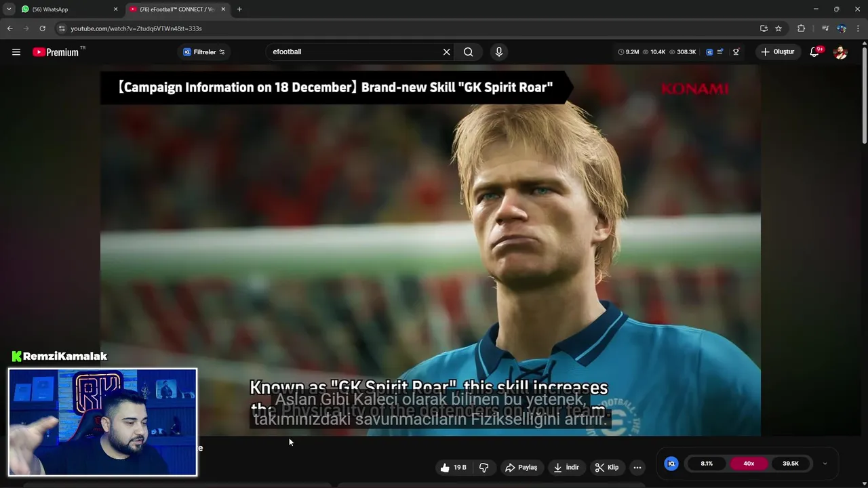
Task: Go forward in browser history
Action: click(x=26, y=28)
